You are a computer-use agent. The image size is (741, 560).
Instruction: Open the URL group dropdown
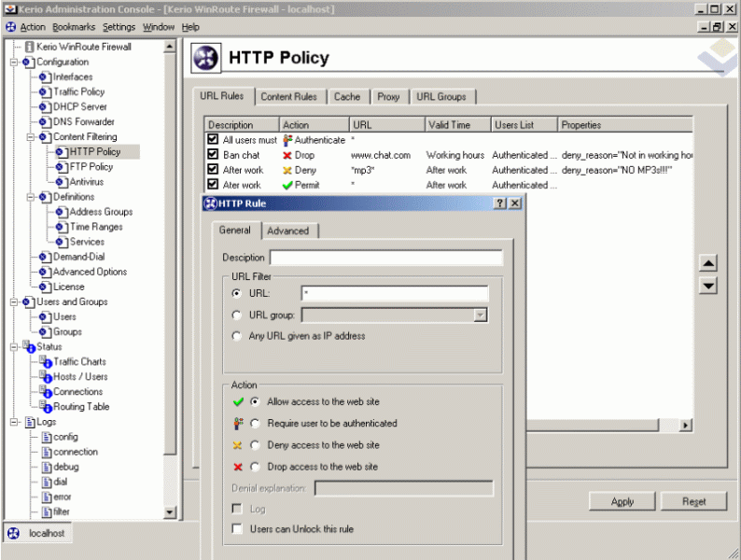480,315
